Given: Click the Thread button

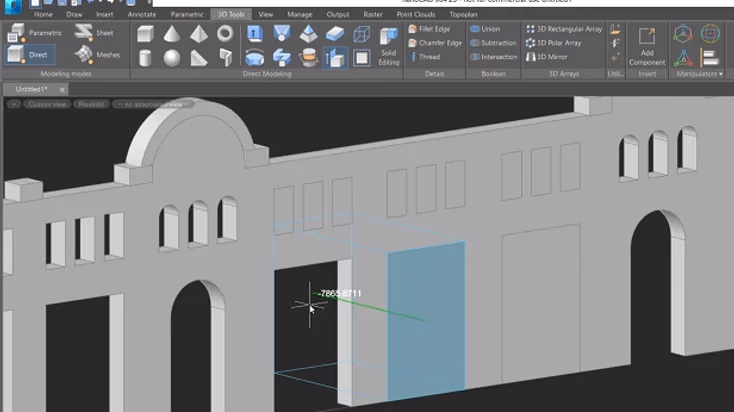Looking at the screenshot, I should [x=425, y=57].
